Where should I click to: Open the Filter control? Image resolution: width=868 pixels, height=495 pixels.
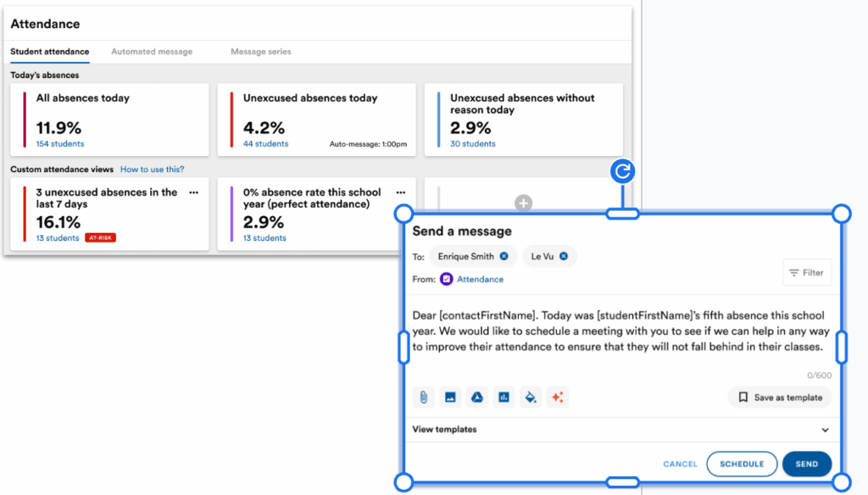(806, 273)
